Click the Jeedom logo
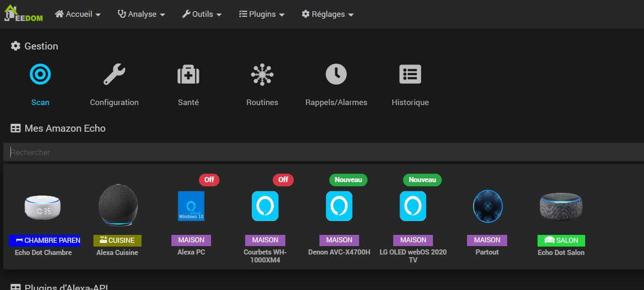644x290 pixels. (x=23, y=13)
